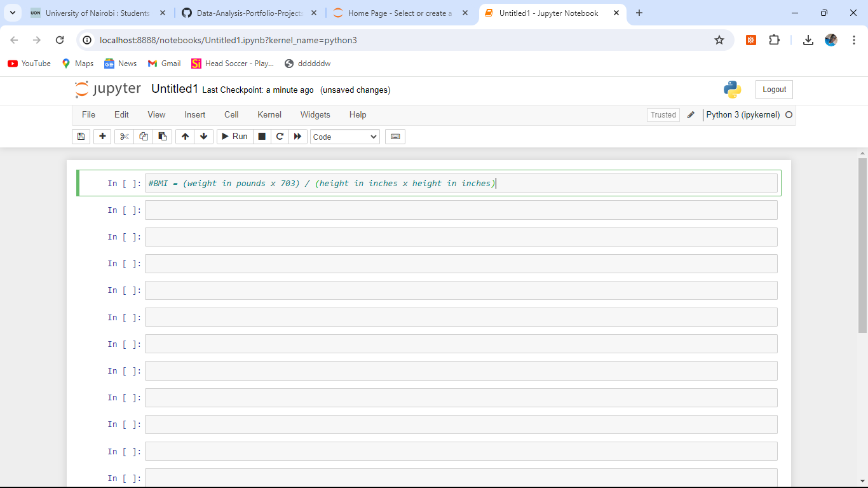Bookmark this page with the star

pos(719,40)
